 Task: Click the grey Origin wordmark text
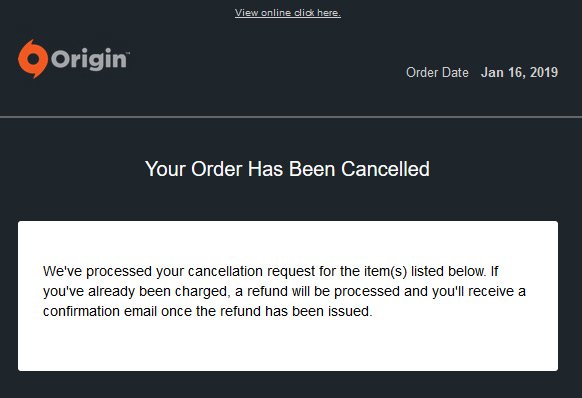click(x=89, y=59)
